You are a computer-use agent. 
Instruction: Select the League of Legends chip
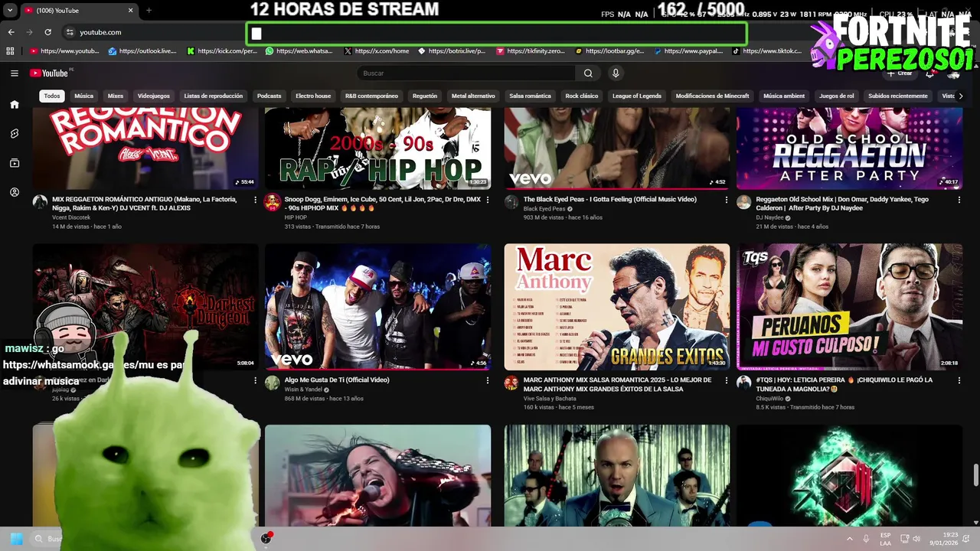(x=637, y=96)
